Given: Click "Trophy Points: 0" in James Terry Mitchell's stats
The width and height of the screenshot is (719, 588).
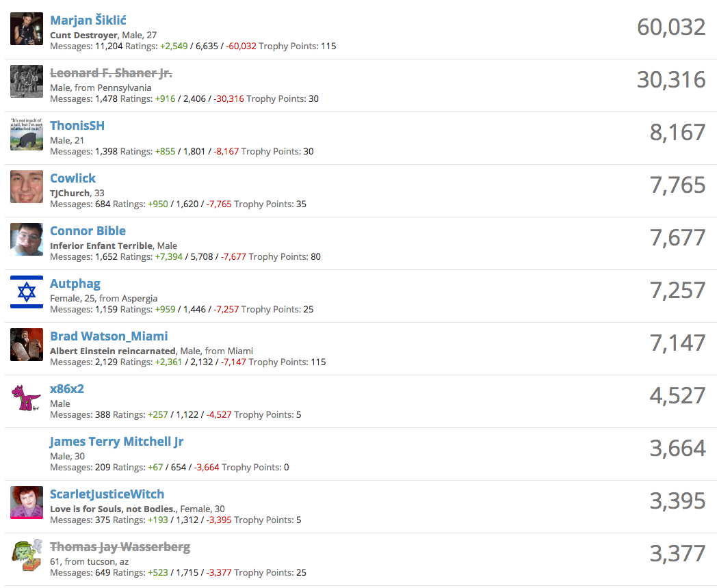Looking at the screenshot, I should tap(255, 468).
